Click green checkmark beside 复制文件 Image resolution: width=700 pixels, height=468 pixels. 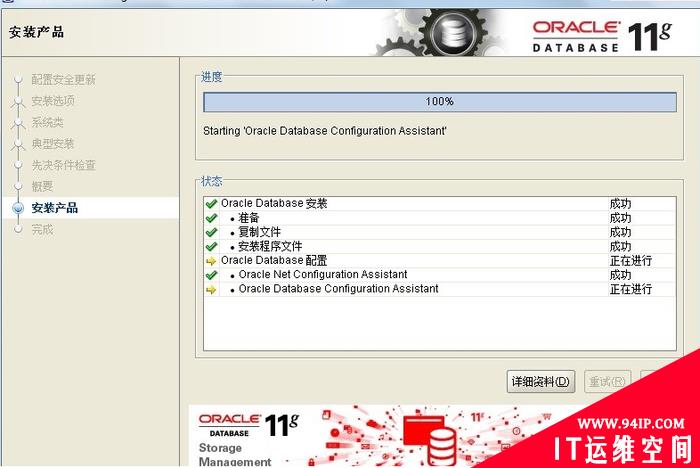point(211,233)
